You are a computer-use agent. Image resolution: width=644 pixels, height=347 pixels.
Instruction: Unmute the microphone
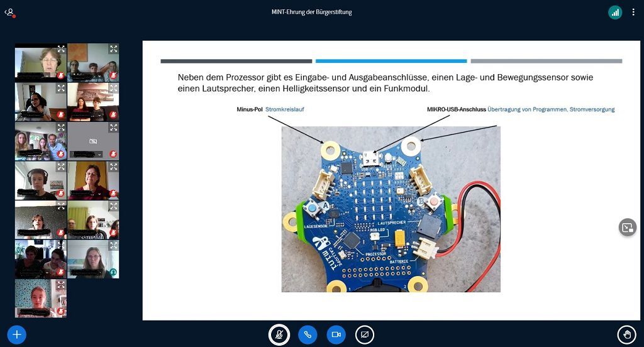click(x=279, y=334)
